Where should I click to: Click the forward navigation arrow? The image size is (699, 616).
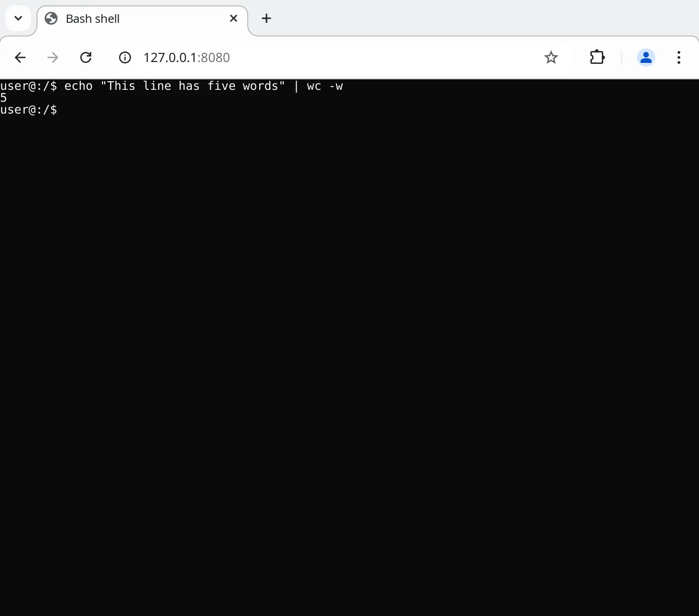52,57
